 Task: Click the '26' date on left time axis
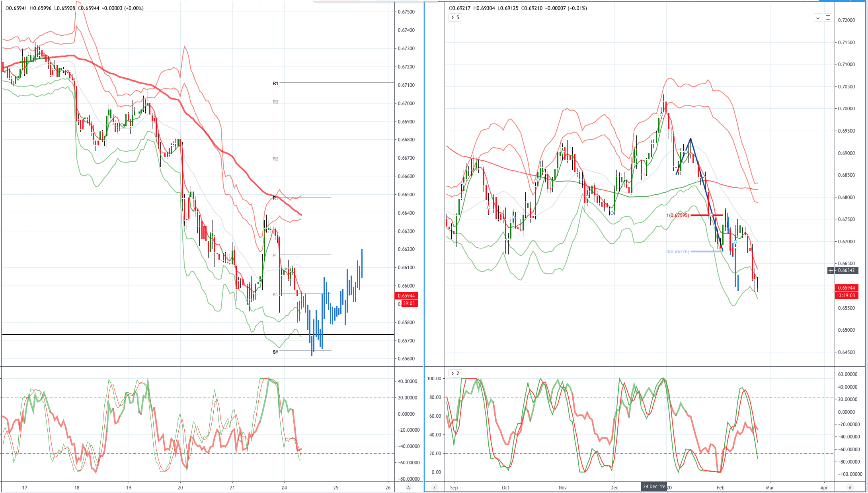pos(388,487)
